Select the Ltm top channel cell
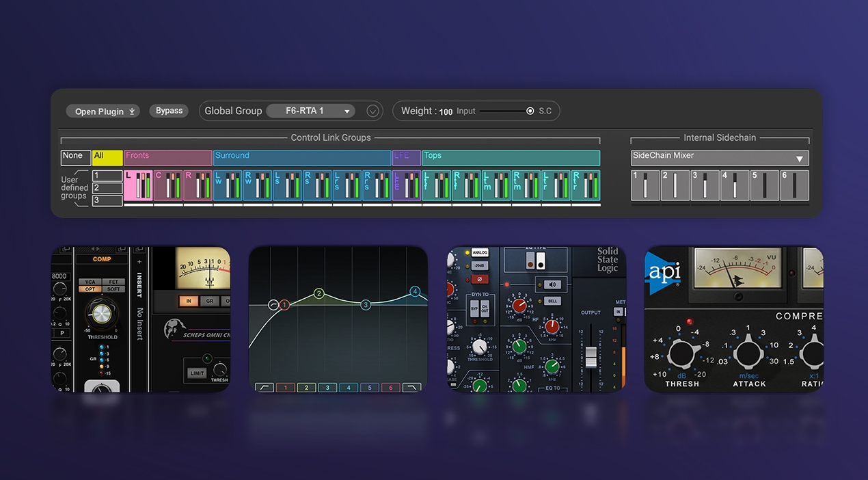 (x=496, y=185)
